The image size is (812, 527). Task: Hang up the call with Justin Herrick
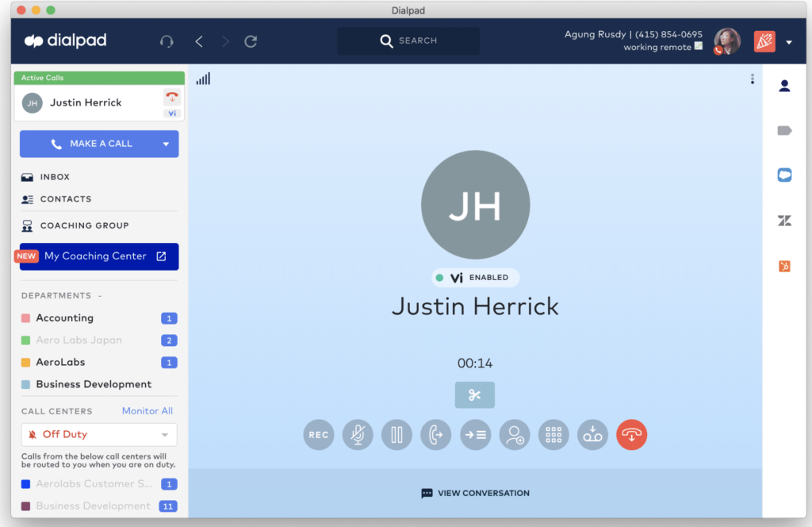(631, 435)
